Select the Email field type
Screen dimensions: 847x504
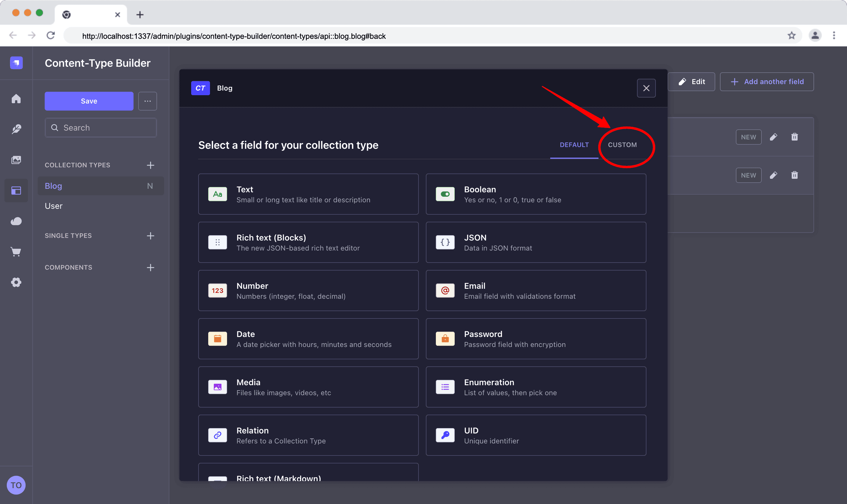click(536, 291)
